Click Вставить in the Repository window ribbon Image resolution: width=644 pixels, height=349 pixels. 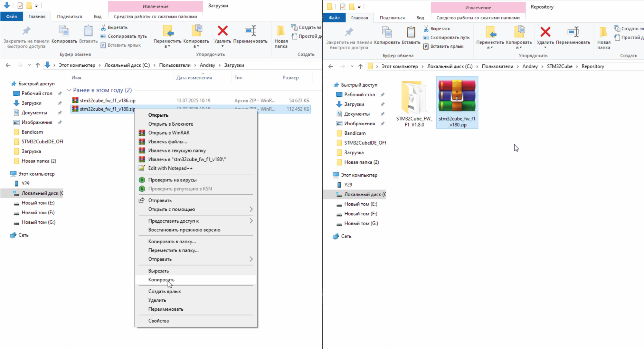coord(411,36)
